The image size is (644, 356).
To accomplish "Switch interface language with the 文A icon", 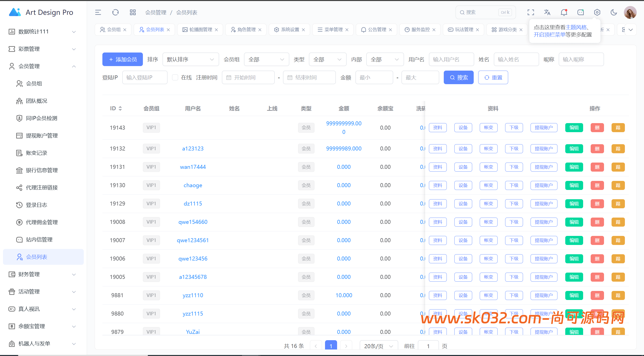I will point(547,12).
